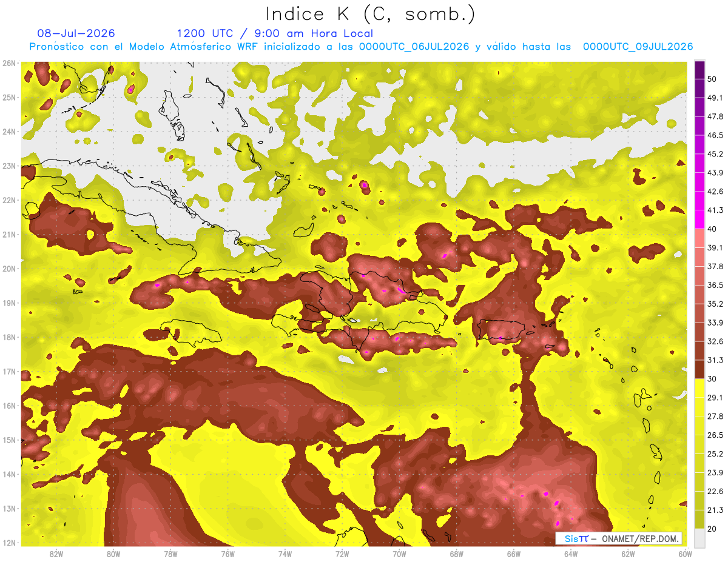Viewport: 728px width, 562px height.
Task: Click the 60W longitude label
Action: click(686, 554)
